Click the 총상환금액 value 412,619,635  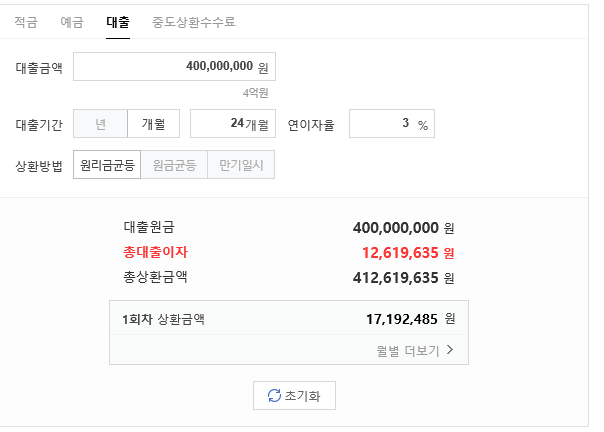pos(396,278)
